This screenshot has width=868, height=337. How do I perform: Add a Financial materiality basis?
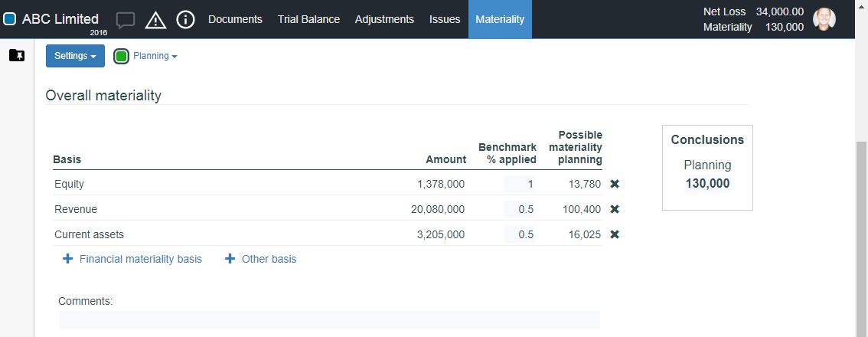(132, 259)
